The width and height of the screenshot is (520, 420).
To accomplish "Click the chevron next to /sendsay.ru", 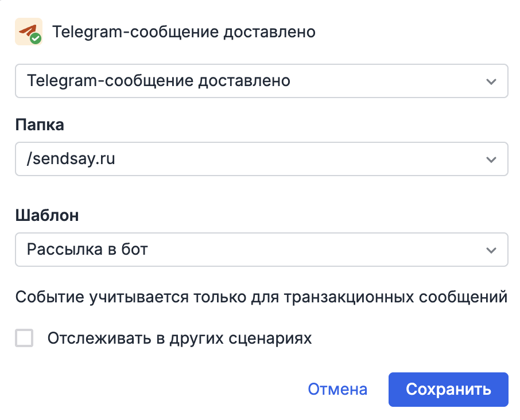I will coord(491,159).
